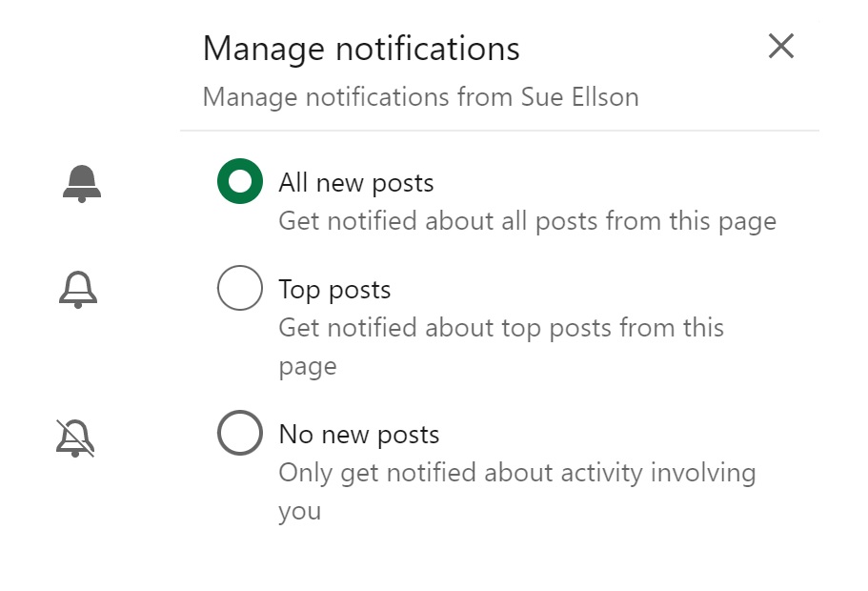
Task: Click the wrapped word 'page' under Top posts
Action: click(308, 367)
